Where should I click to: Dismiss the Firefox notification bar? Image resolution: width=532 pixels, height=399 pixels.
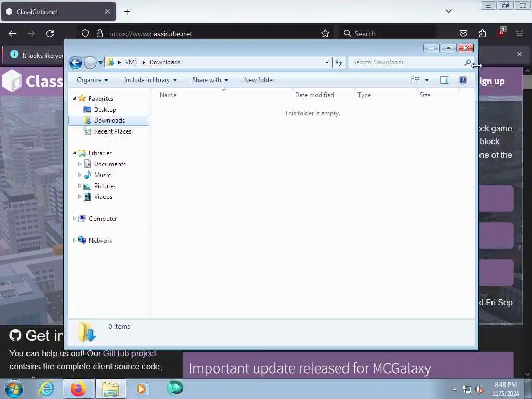[520, 54]
